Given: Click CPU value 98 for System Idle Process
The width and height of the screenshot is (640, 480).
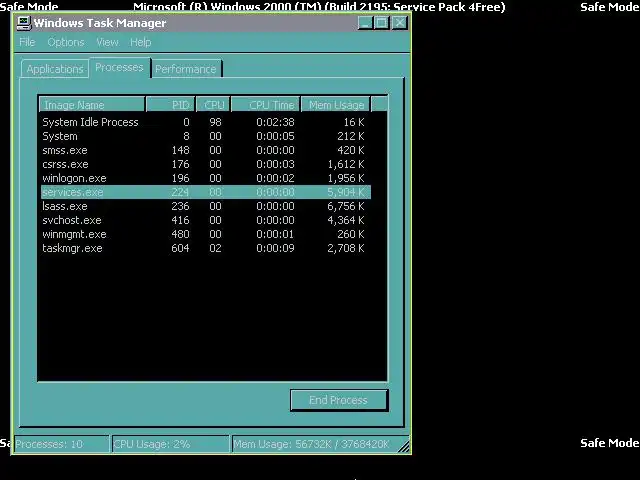Looking at the screenshot, I should (216, 122).
